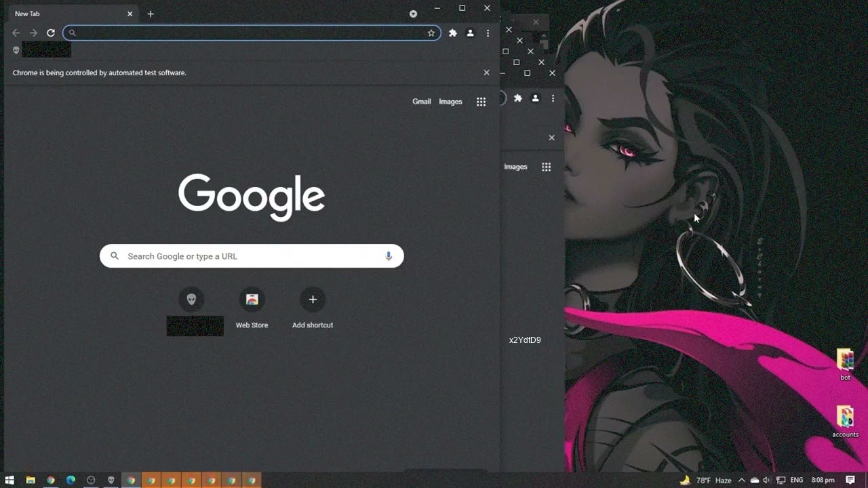868x488 pixels.
Task: Dismiss the automated test software notice
Action: (x=486, y=73)
